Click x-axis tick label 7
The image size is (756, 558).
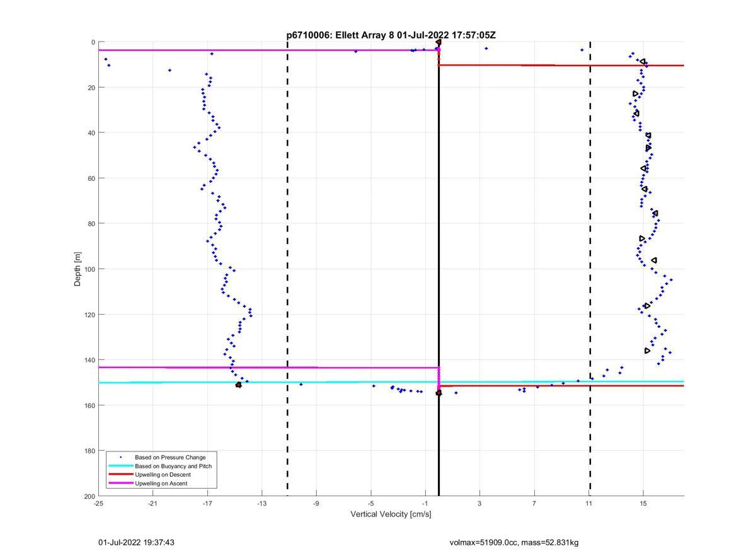[534, 503]
